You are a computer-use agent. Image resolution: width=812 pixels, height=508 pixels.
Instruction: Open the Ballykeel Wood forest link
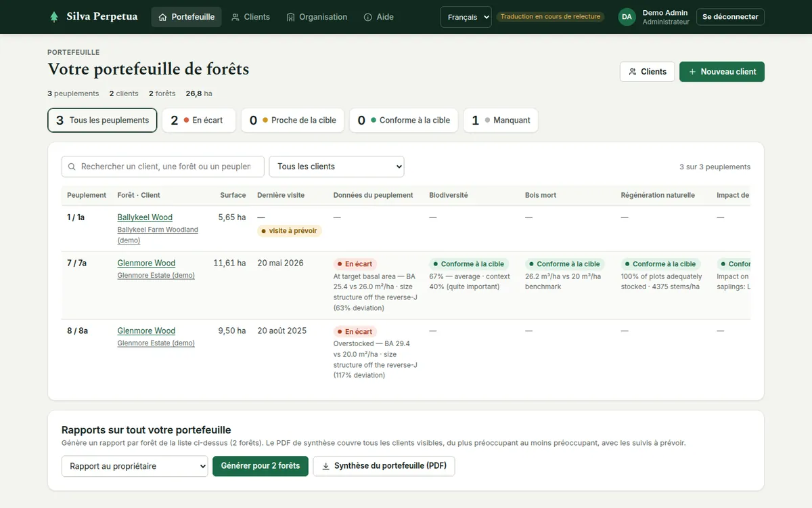tap(145, 217)
